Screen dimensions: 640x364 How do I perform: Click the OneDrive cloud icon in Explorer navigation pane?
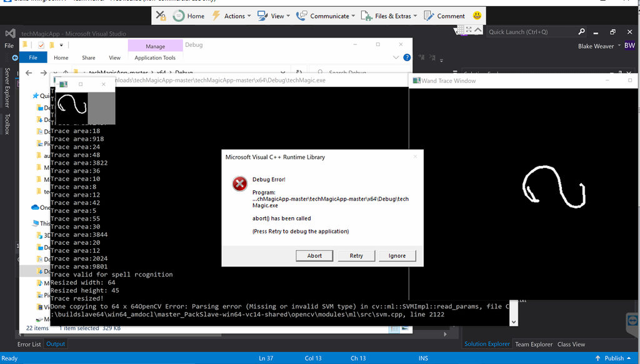coord(35,207)
